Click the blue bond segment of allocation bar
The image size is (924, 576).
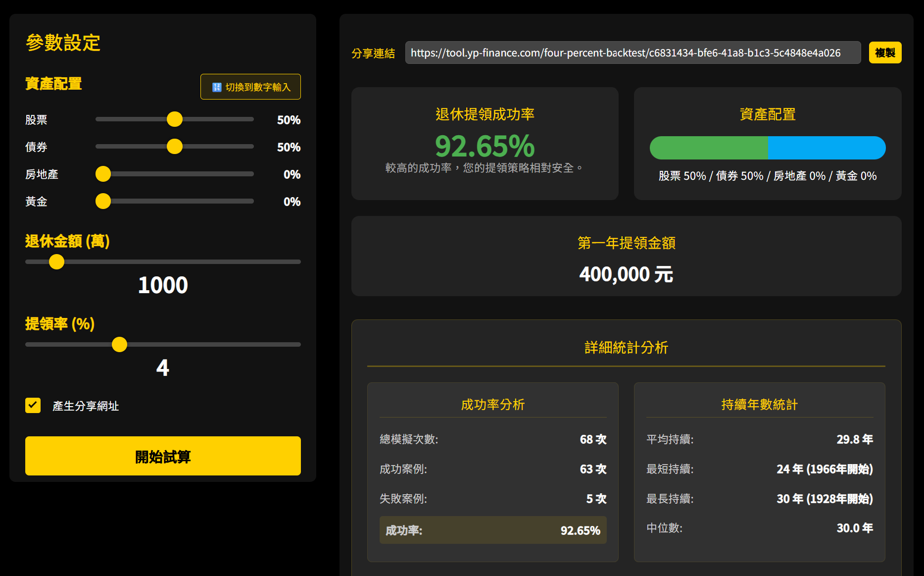(x=827, y=148)
